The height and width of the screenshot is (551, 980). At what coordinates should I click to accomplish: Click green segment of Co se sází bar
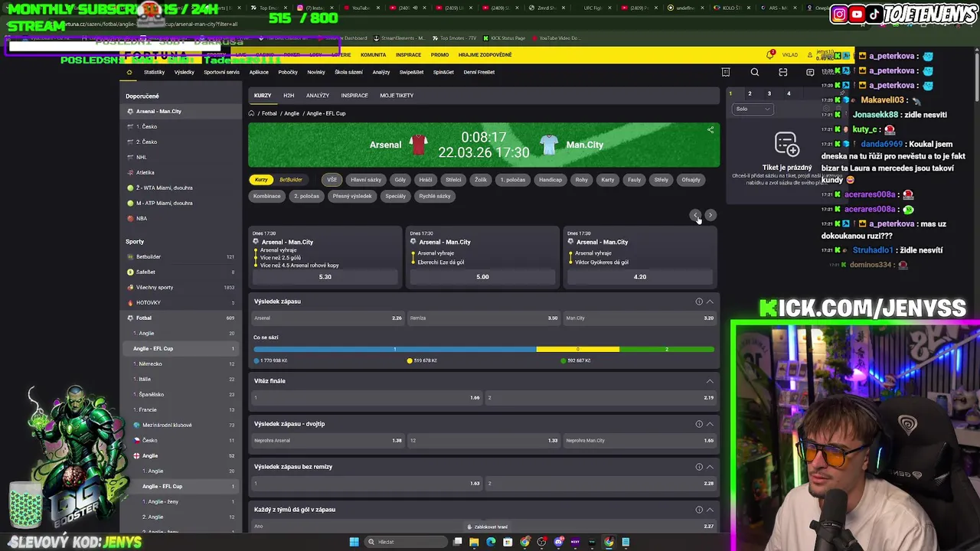coord(666,349)
